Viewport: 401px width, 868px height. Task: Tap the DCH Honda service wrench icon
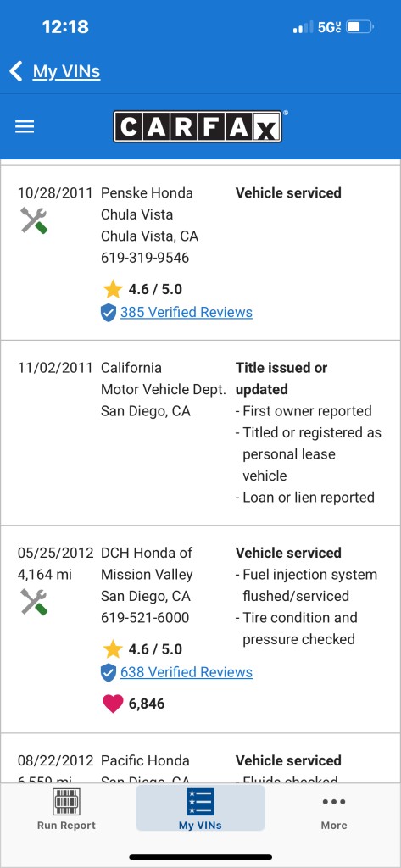(x=34, y=602)
